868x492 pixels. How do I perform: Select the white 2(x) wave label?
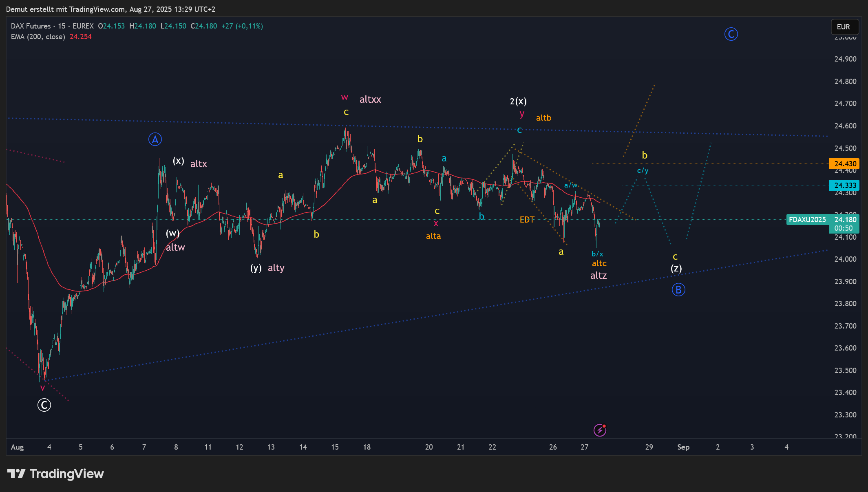click(x=518, y=101)
